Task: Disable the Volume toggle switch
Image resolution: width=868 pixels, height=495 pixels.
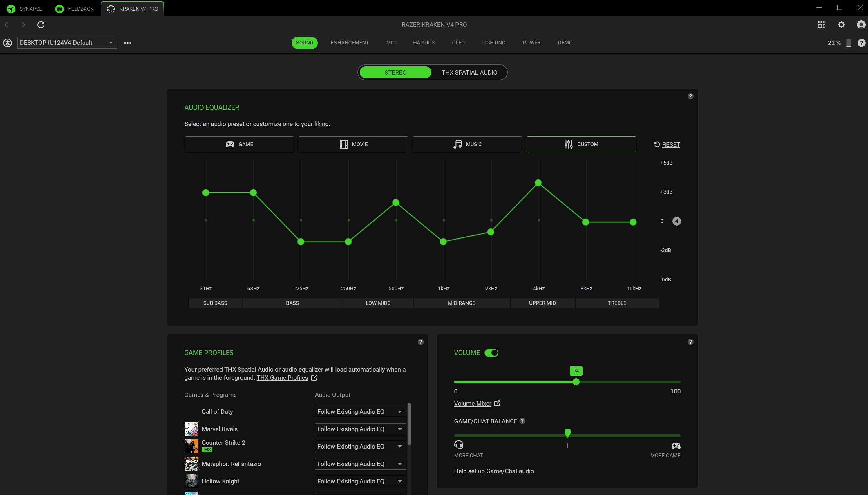Action: [491, 352]
